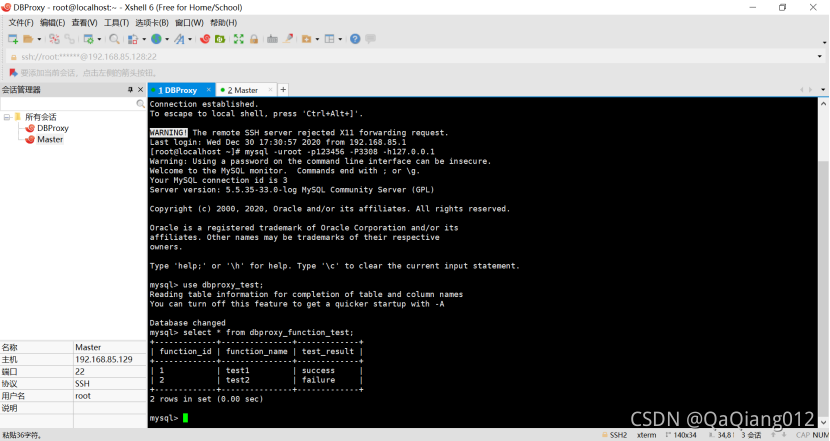The height and width of the screenshot is (441, 830).
Task: Click the Disconnect toolbar icon
Action: [x=55, y=39]
